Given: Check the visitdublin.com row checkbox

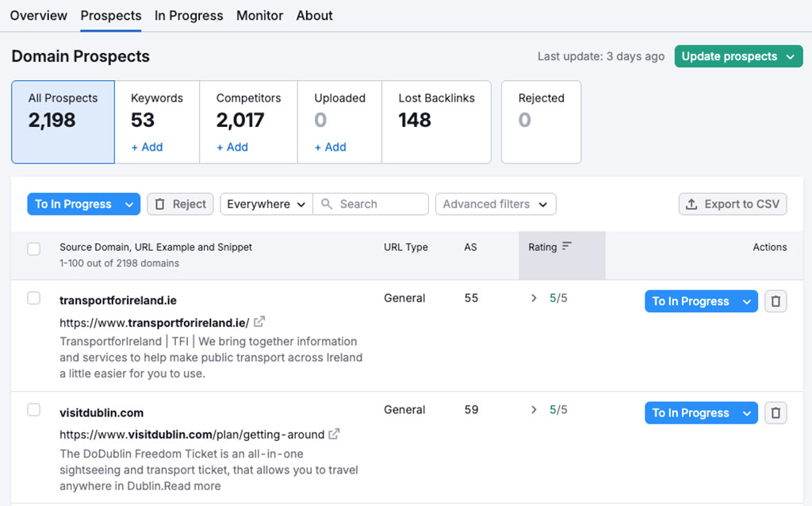Looking at the screenshot, I should pos(33,410).
